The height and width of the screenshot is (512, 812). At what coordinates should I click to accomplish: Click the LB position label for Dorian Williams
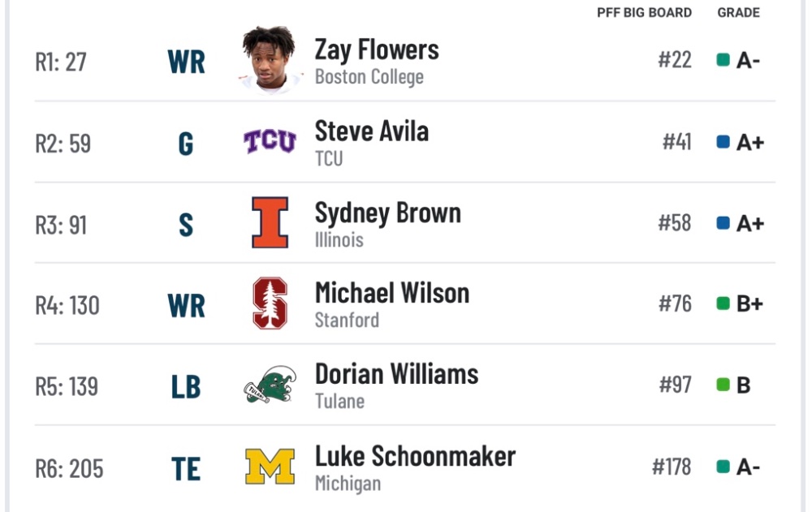pyautogui.click(x=186, y=387)
